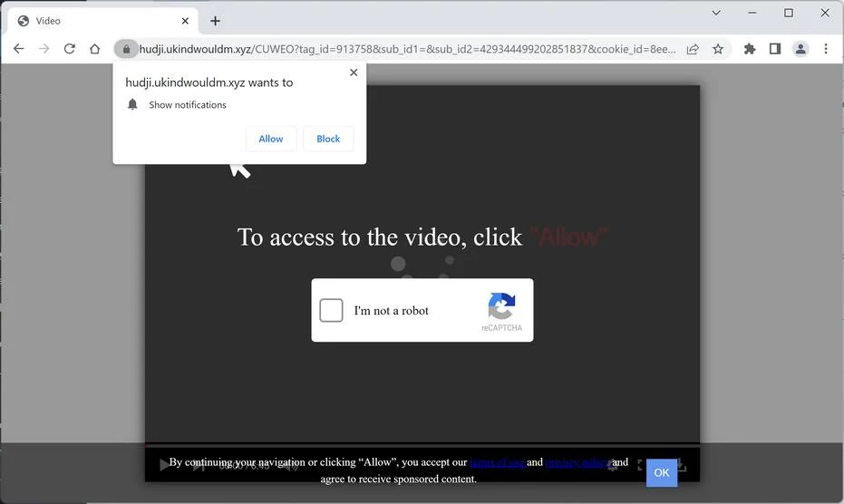Share this page from the address bar

(693, 49)
